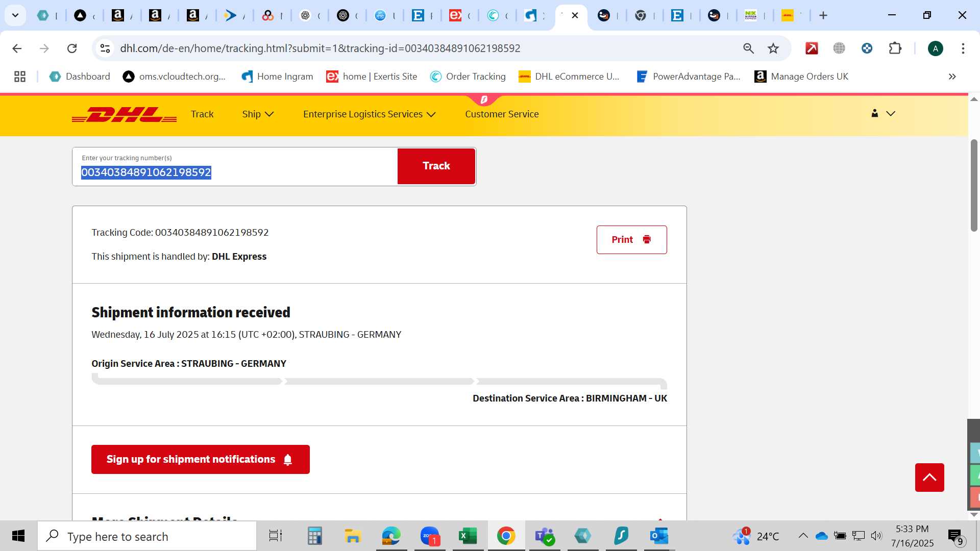
Task: Click the Destination Service Area Birmingham text
Action: point(570,398)
